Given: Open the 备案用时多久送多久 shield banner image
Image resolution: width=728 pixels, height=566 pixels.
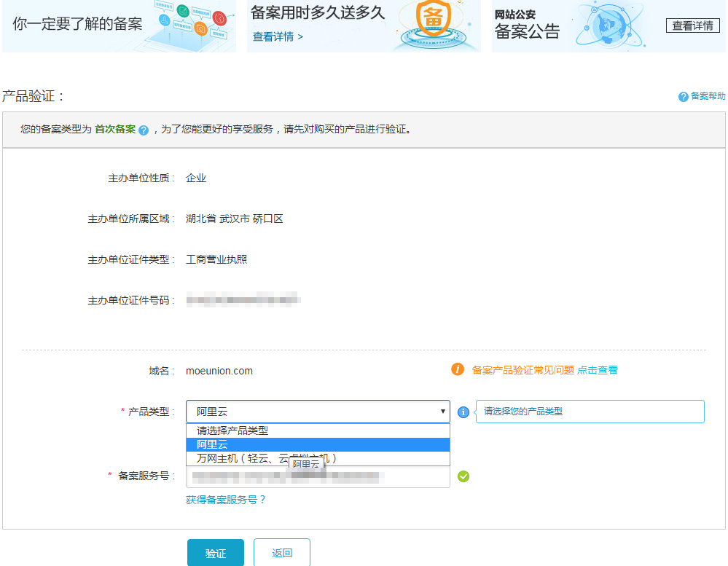Looking at the screenshot, I should click(x=433, y=25).
